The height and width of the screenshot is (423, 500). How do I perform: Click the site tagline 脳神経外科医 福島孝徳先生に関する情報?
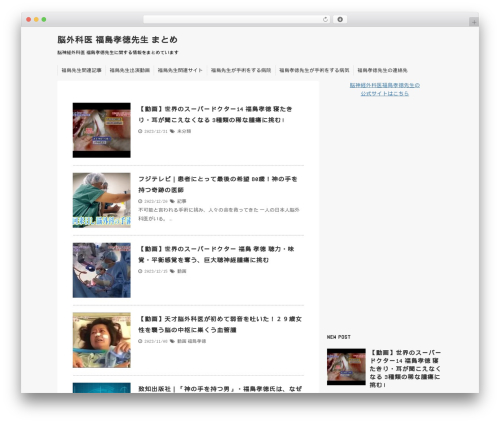[x=118, y=52]
